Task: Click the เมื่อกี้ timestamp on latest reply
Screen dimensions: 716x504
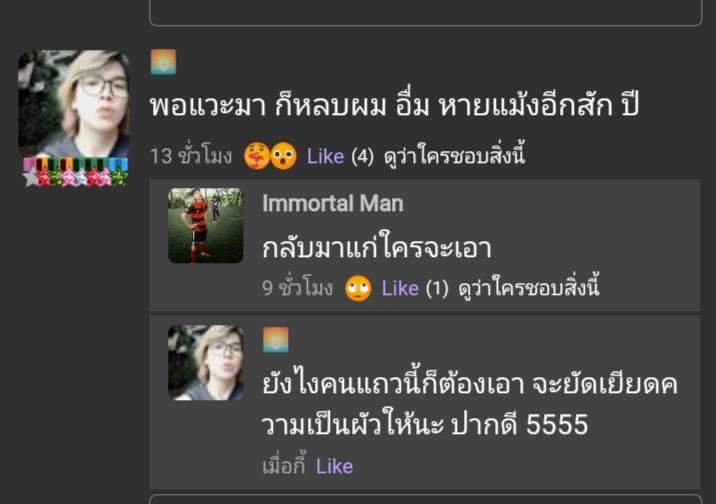Action: click(284, 465)
